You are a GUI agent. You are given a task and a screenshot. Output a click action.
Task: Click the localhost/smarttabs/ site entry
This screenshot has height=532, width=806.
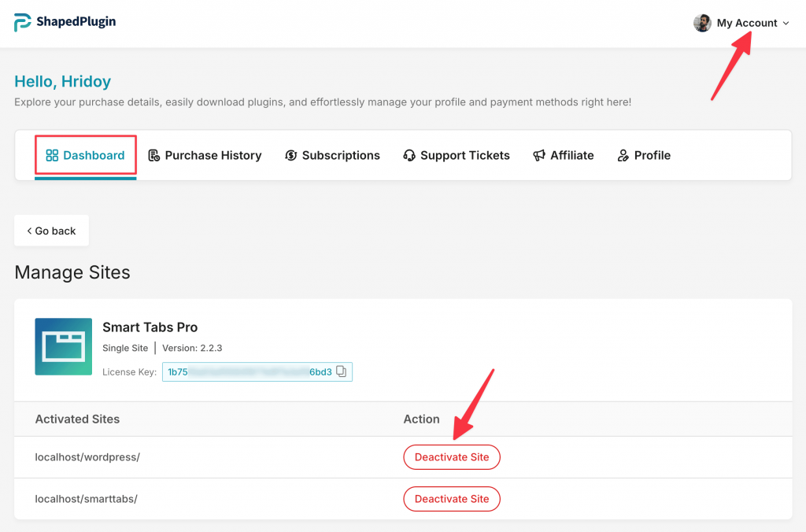[x=87, y=499]
